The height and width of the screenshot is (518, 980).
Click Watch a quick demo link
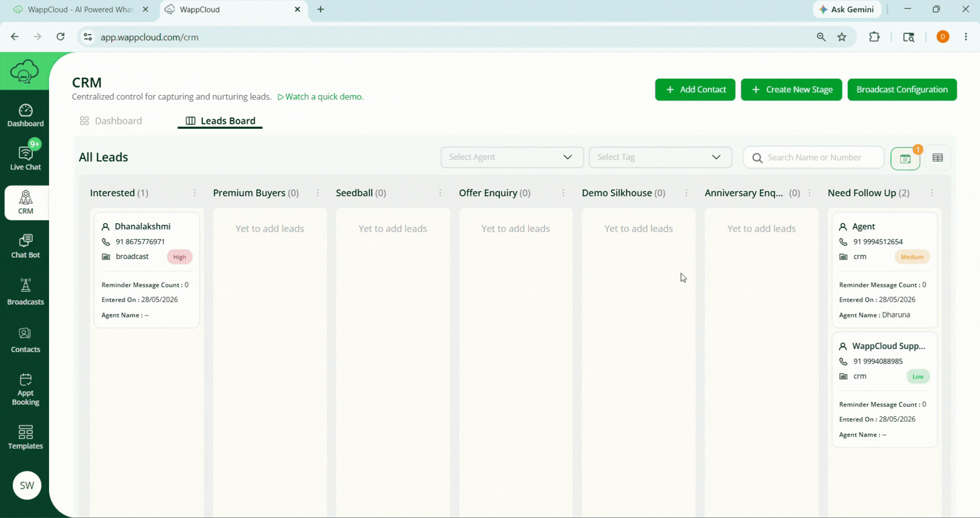pyautogui.click(x=321, y=97)
